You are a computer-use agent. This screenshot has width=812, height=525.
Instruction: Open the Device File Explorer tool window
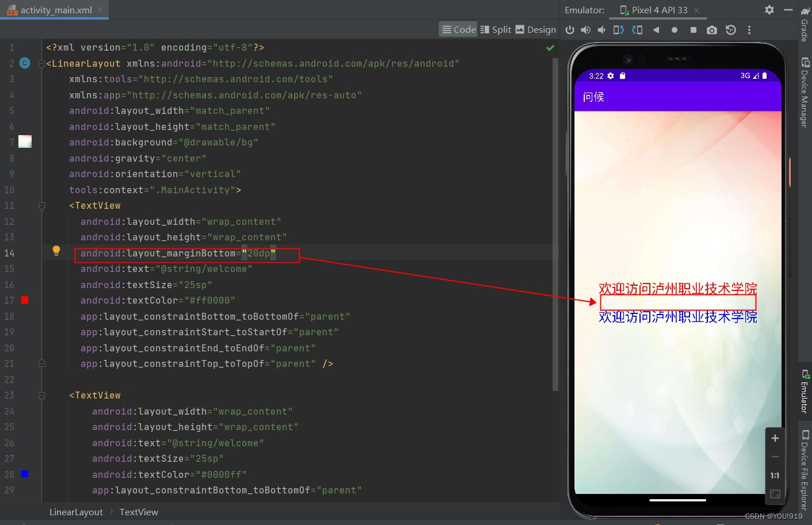coord(805,470)
